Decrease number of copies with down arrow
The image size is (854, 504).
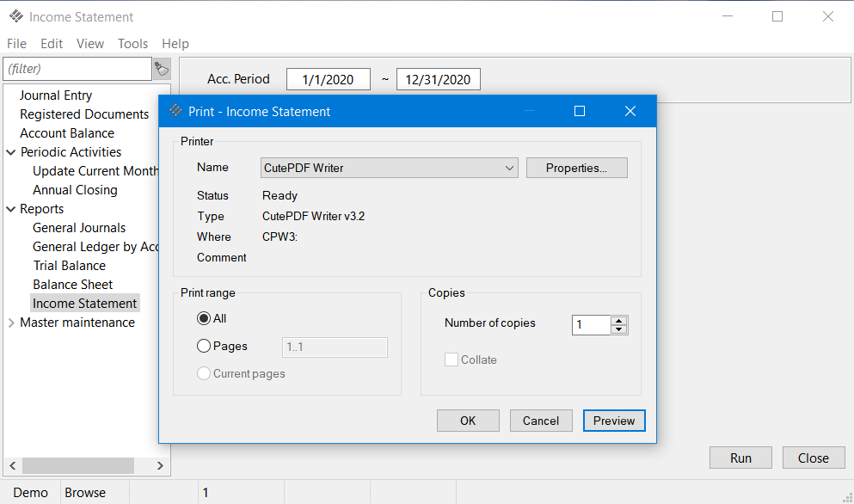tap(619, 329)
